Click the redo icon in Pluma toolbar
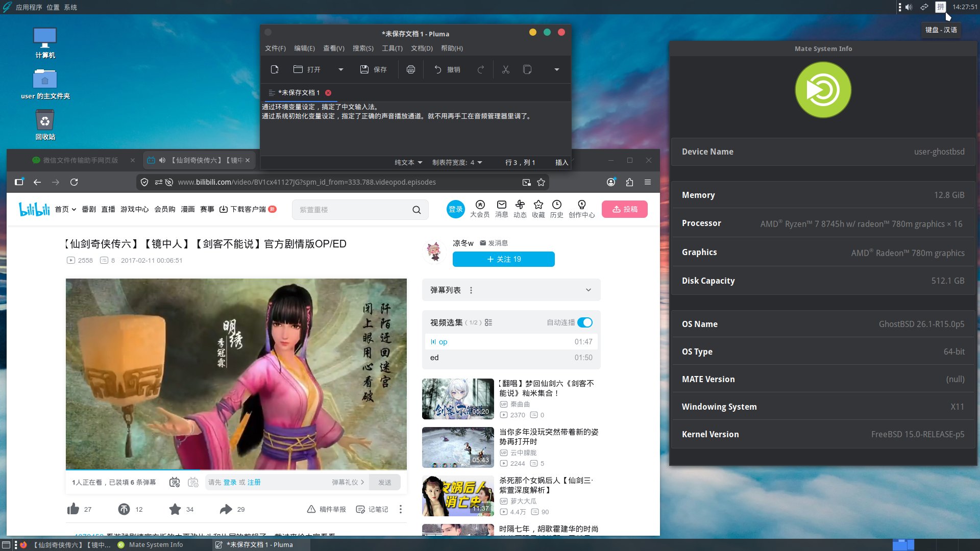 coord(480,69)
